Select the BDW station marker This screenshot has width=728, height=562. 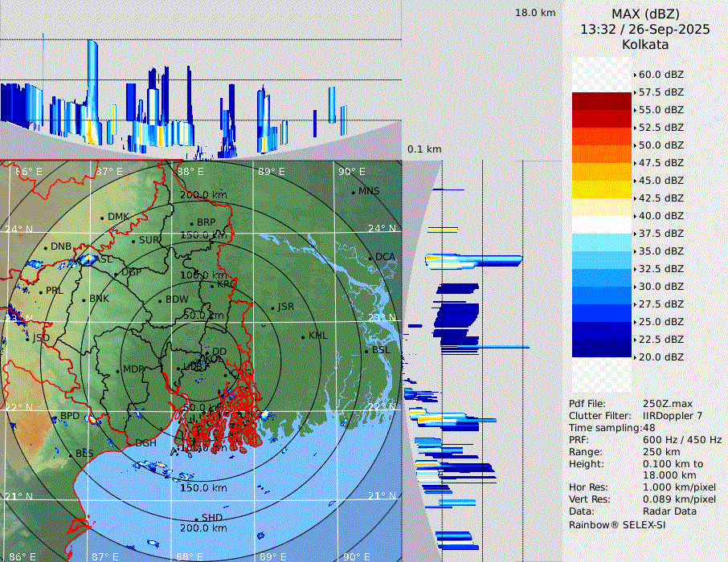[x=160, y=301]
